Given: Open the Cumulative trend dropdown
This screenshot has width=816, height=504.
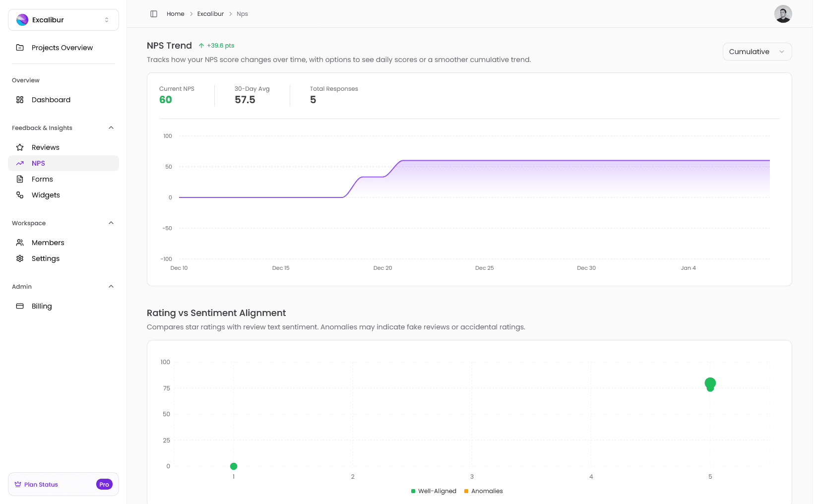Looking at the screenshot, I should tap(756, 52).
